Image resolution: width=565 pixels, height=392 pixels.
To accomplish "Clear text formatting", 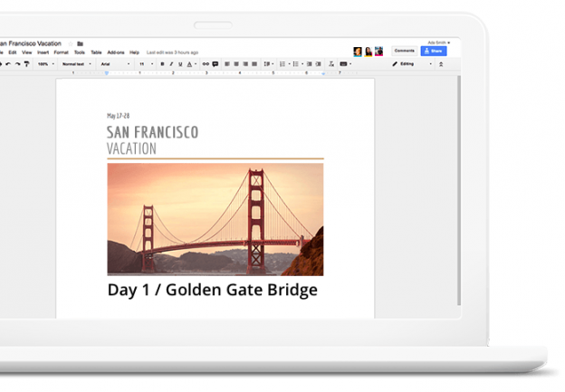I will [331, 64].
